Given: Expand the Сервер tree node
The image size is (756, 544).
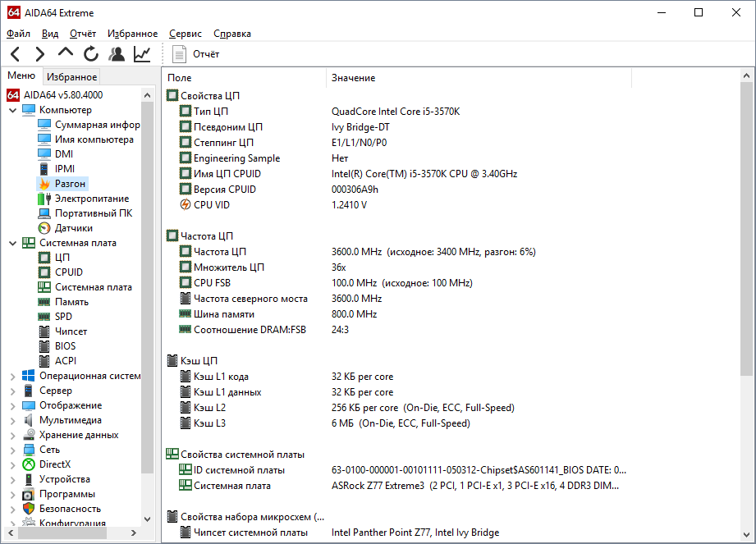Looking at the screenshot, I should pyautogui.click(x=13, y=391).
